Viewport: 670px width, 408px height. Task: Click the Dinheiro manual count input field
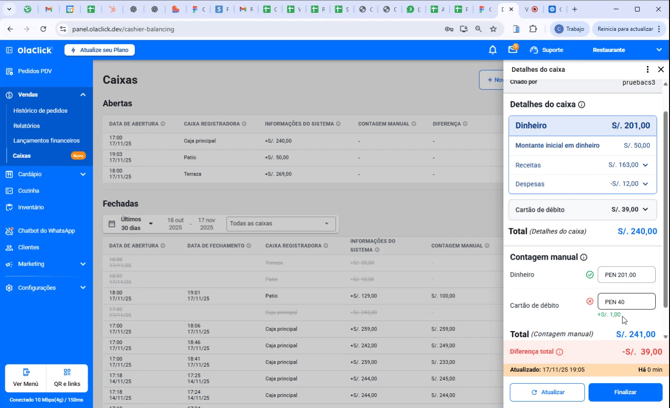pos(626,275)
